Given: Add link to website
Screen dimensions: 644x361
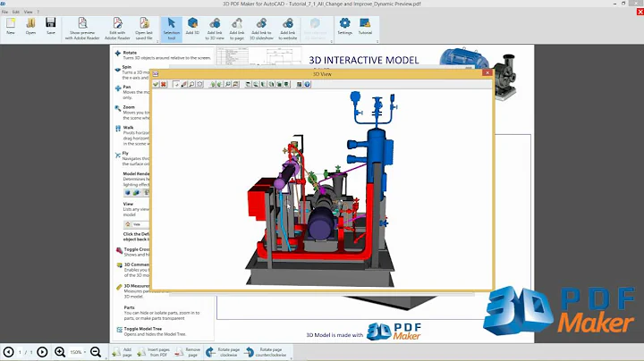Looking at the screenshot, I should click(x=287, y=29).
